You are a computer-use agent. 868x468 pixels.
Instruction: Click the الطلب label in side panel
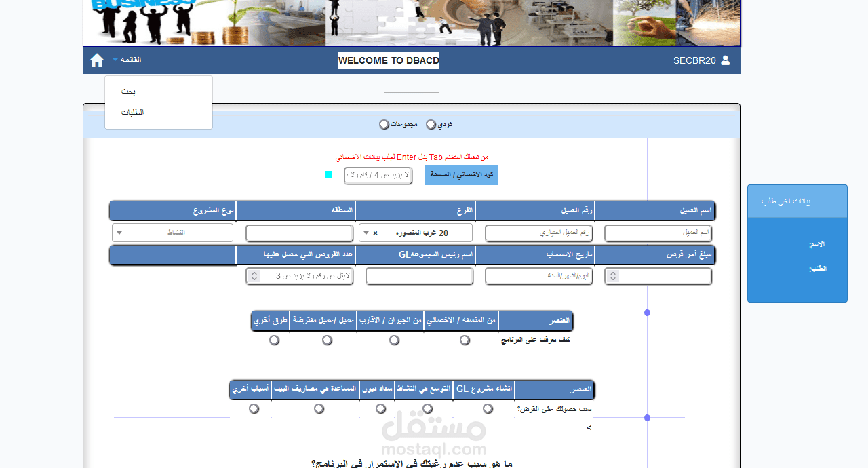click(x=817, y=269)
